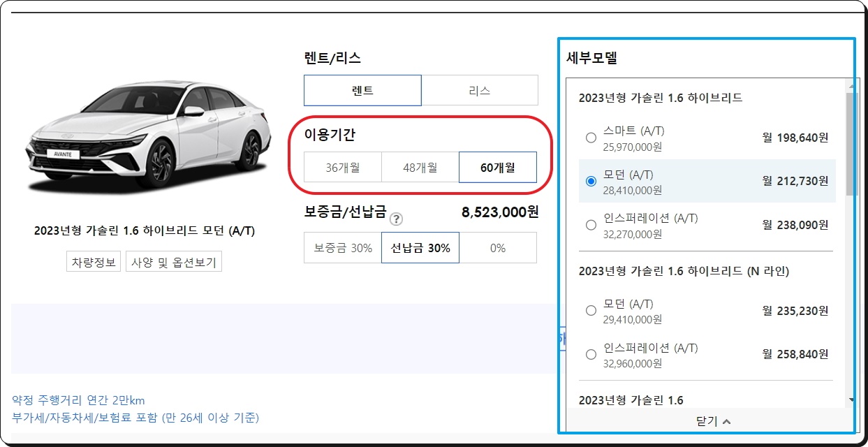Click the 부가세/자동차세/보험료 포함 note

135,418
